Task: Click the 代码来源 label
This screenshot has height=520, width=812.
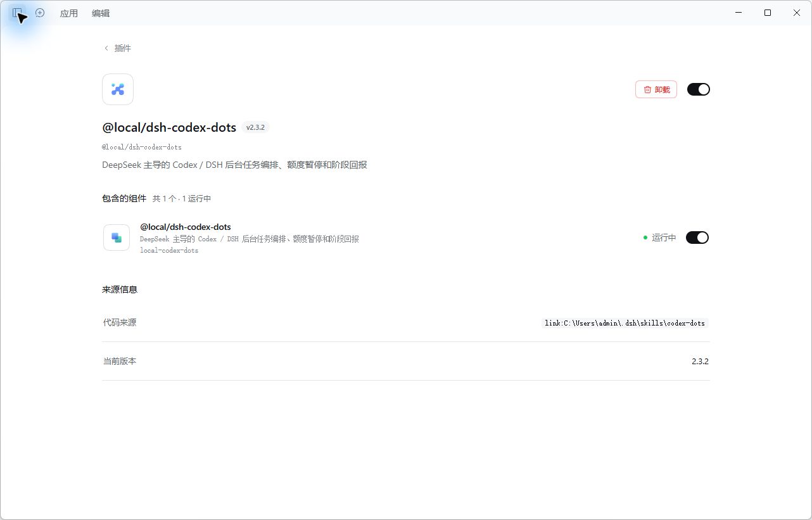Action: (x=120, y=322)
